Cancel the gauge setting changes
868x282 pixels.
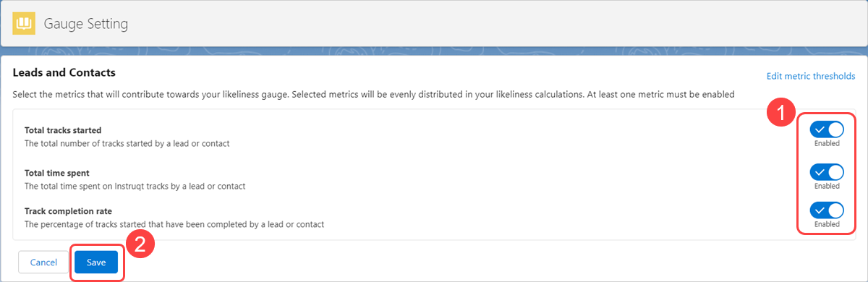click(x=43, y=262)
